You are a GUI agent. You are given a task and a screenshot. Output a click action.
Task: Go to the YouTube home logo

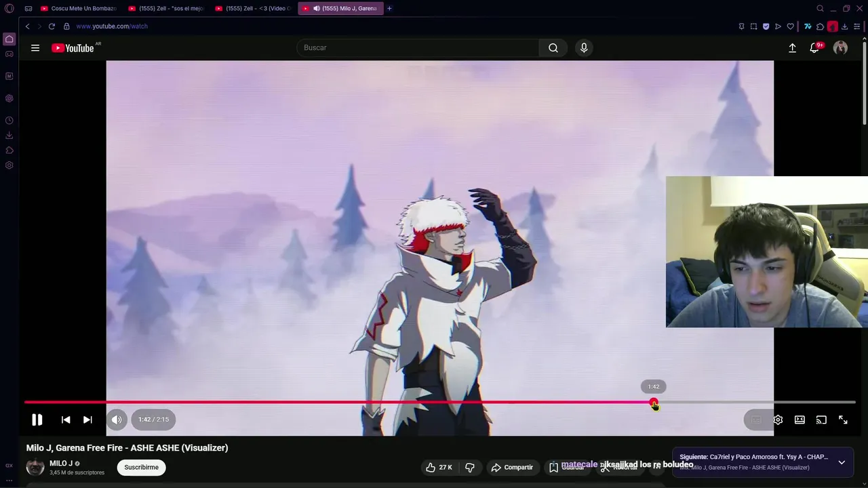(x=73, y=48)
